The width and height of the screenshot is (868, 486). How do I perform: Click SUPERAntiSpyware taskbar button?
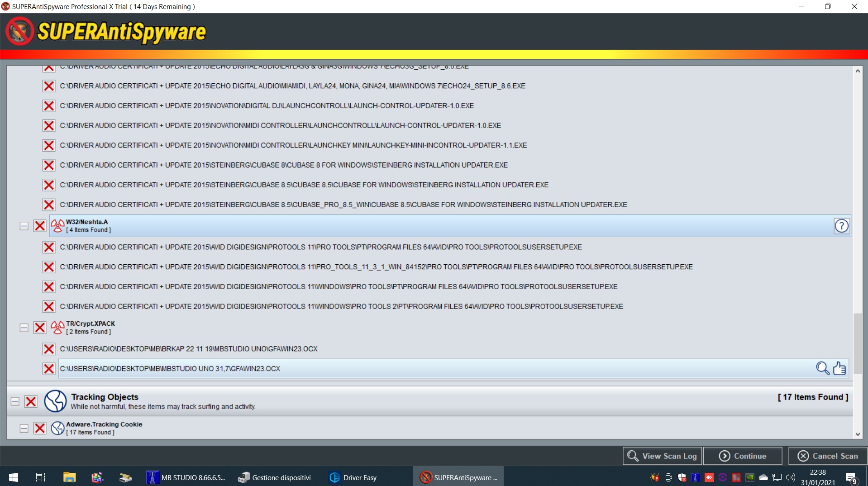[x=458, y=477]
